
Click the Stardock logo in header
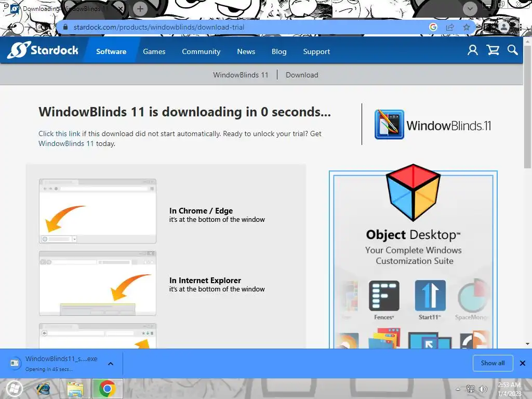[43, 50]
